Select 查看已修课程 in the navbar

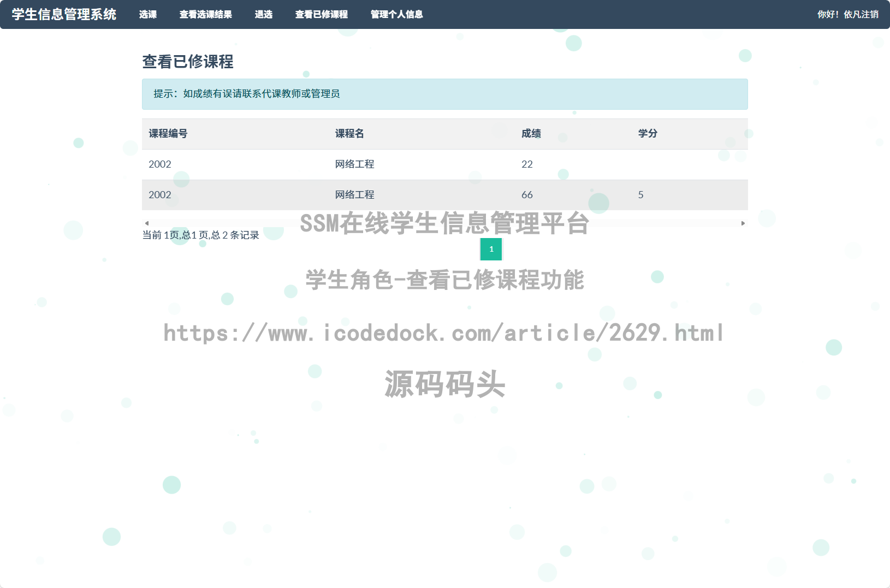(322, 14)
